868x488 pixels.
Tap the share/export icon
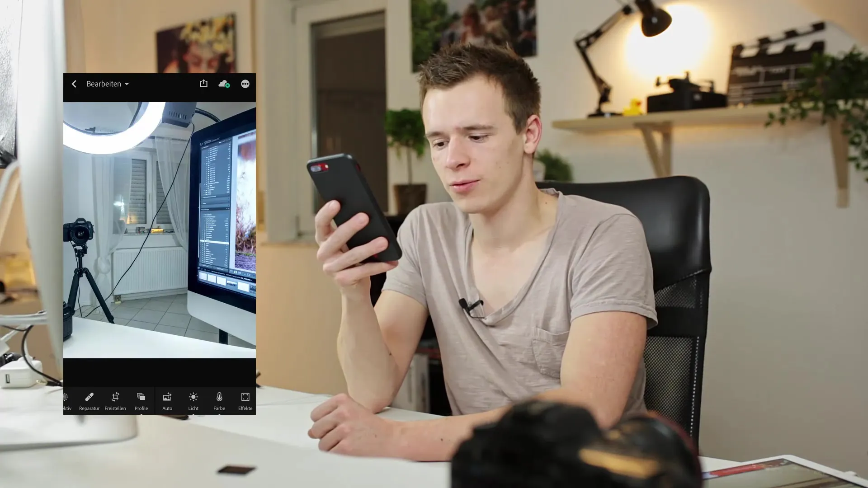(x=203, y=84)
